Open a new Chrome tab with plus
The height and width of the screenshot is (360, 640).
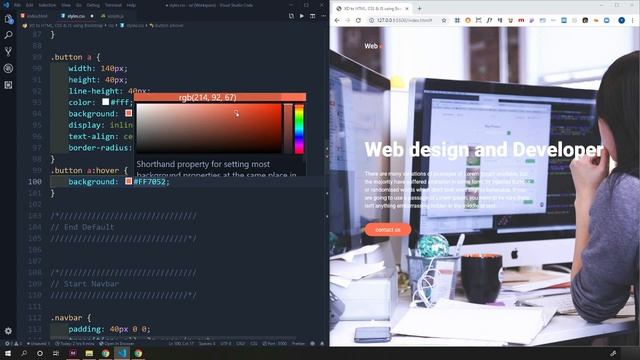coord(419,8)
